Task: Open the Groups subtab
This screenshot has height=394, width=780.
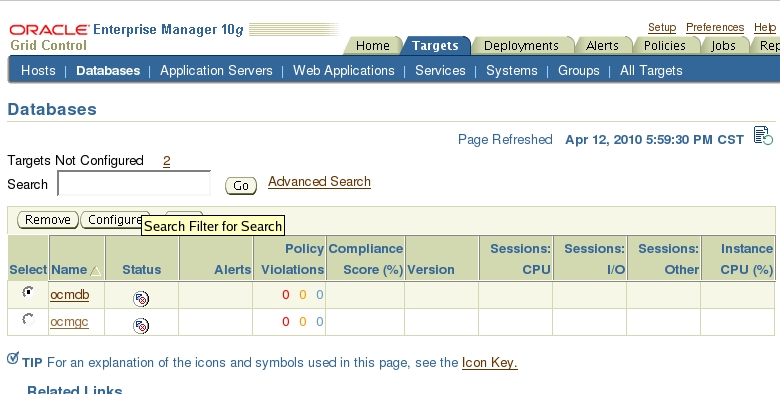Action: 579,71
